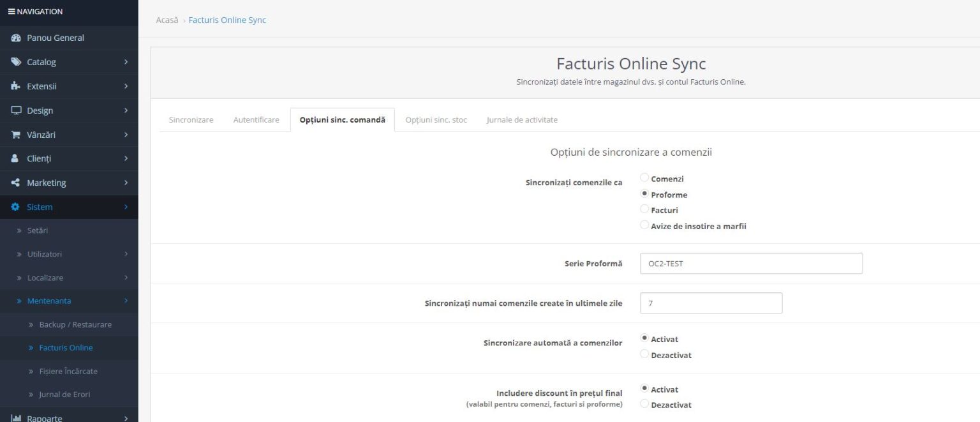Viewport: 980px width, 422px height.
Task: Click the Panou General dashboard icon
Action: click(x=16, y=38)
